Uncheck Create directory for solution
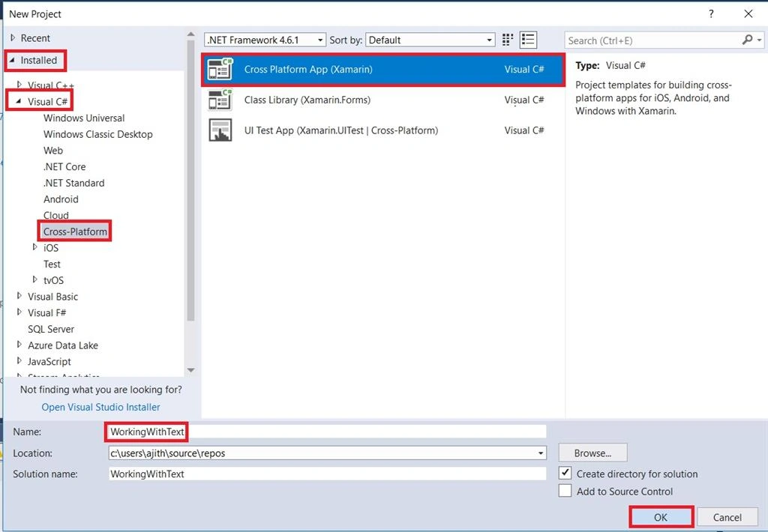 pos(565,474)
